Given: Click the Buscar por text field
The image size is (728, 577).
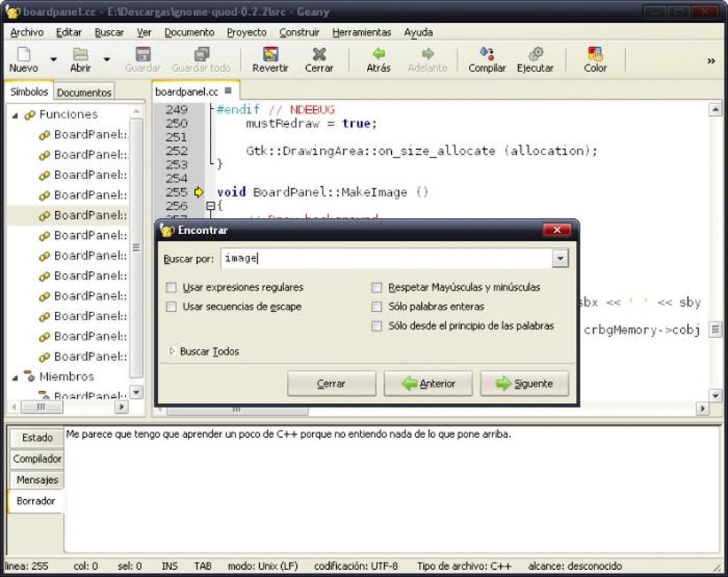Looking at the screenshot, I should point(387,258).
